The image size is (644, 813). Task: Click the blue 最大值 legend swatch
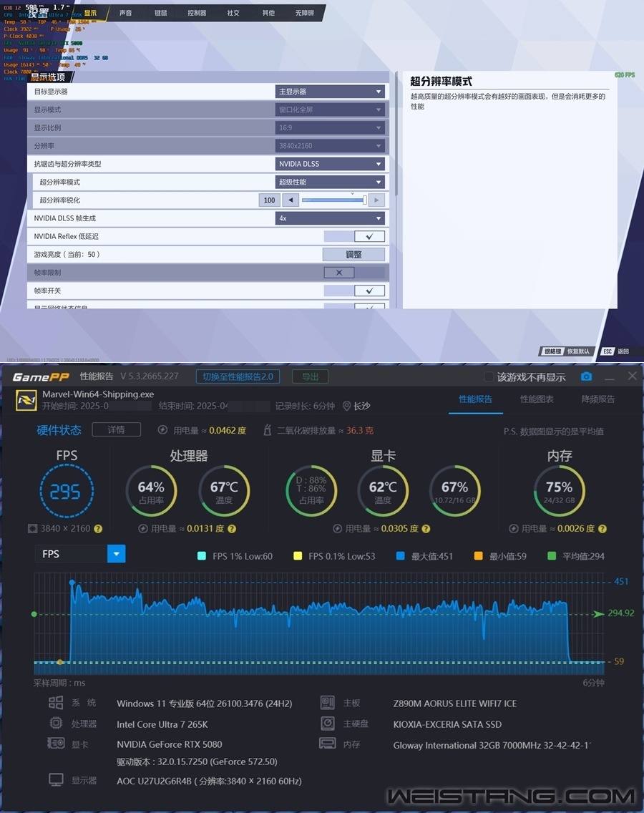400,556
